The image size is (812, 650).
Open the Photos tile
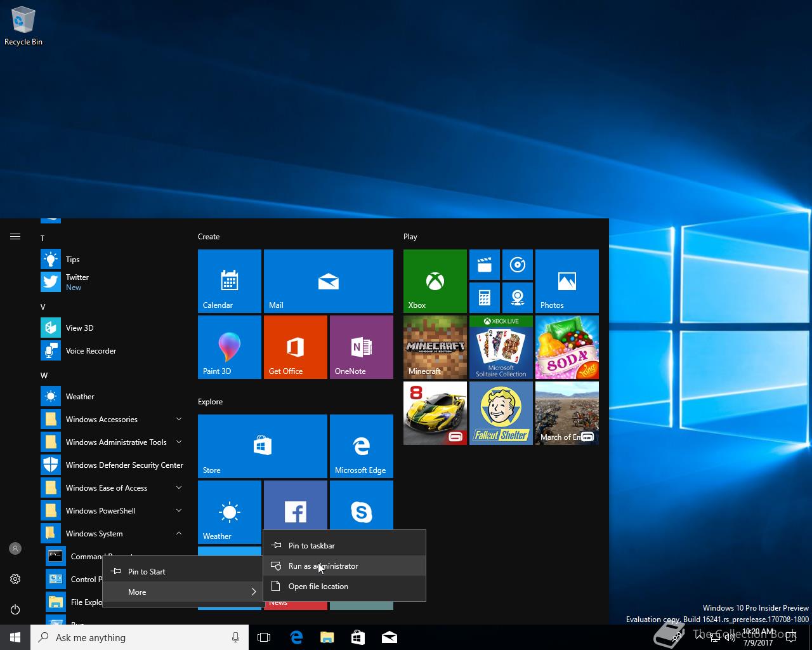point(567,281)
